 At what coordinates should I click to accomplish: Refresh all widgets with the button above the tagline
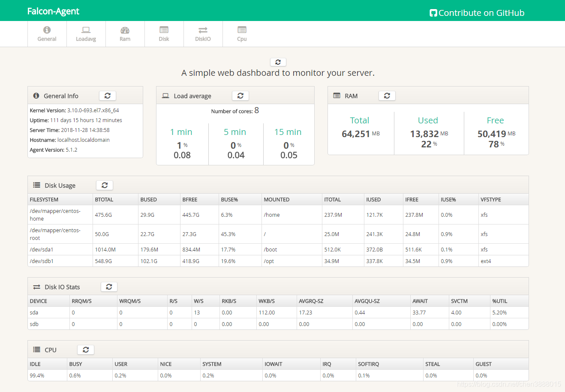pyautogui.click(x=278, y=62)
